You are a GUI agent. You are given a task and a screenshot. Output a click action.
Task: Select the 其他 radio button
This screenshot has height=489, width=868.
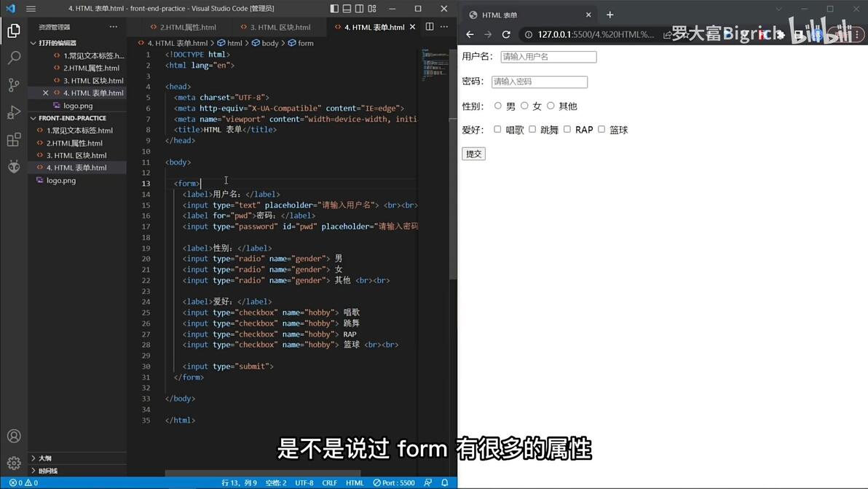click(x=551, y=106)
